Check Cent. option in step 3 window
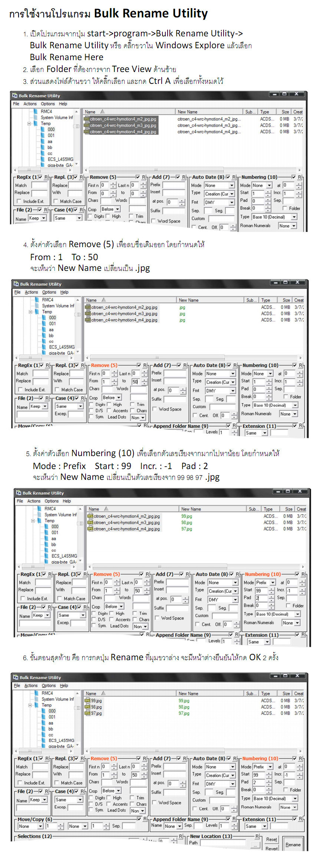314x868 pixels. [x=194, y=227]
